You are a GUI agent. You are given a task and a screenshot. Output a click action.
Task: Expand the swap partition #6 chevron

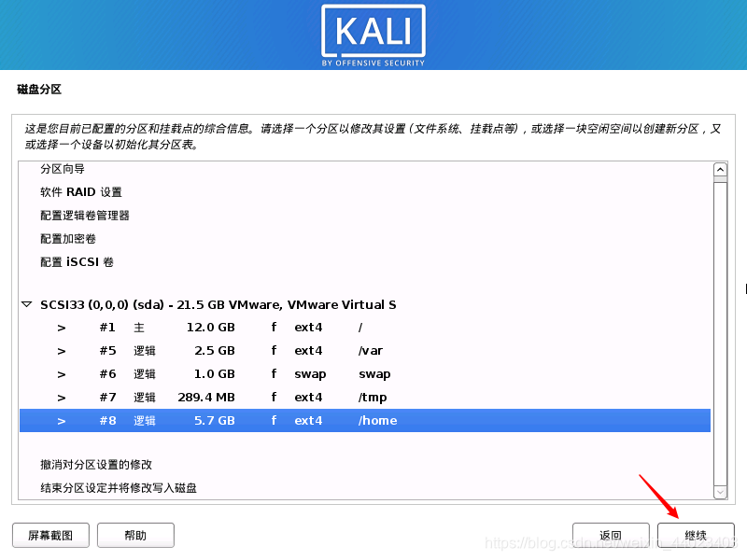61,373
